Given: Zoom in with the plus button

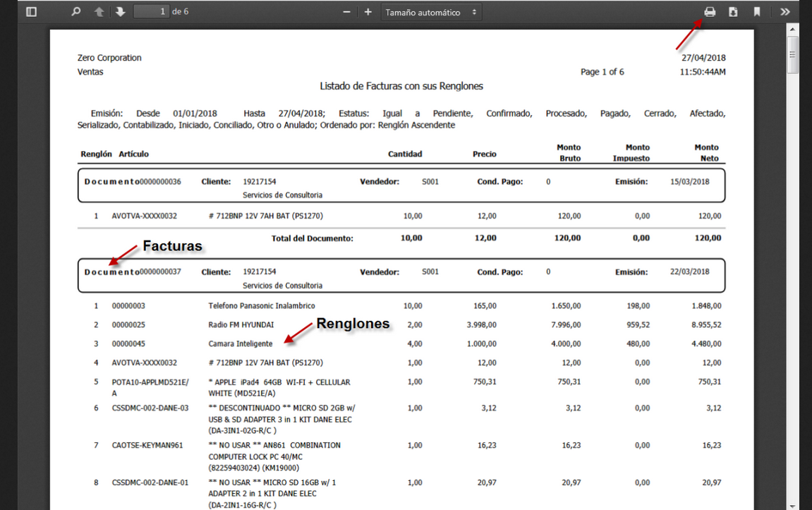Looking at the screenshot, I should pyautogui.click(x=368, y=12).
